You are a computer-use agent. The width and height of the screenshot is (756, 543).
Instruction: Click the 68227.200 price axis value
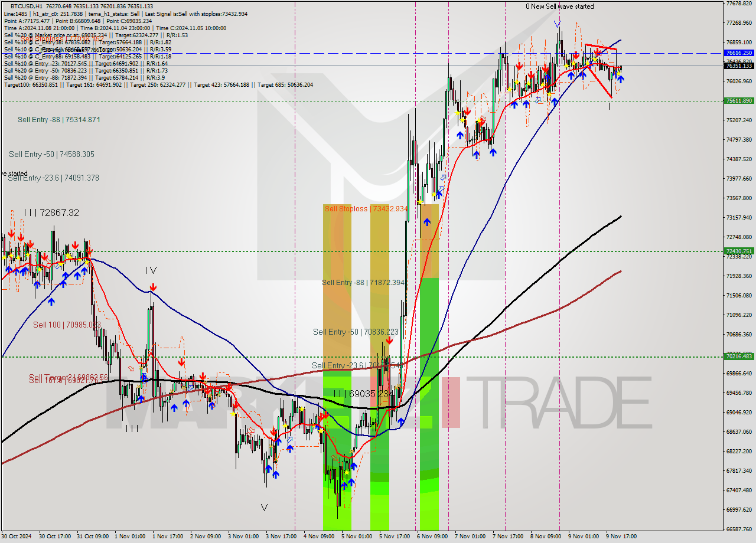coord(739,451)
